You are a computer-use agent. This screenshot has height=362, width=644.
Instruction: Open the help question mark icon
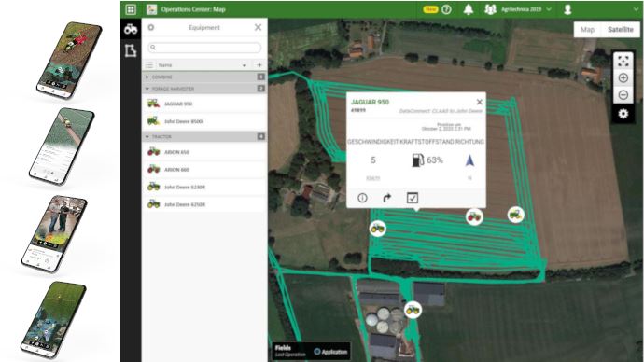pyautogui.click(x=446, y=9)
